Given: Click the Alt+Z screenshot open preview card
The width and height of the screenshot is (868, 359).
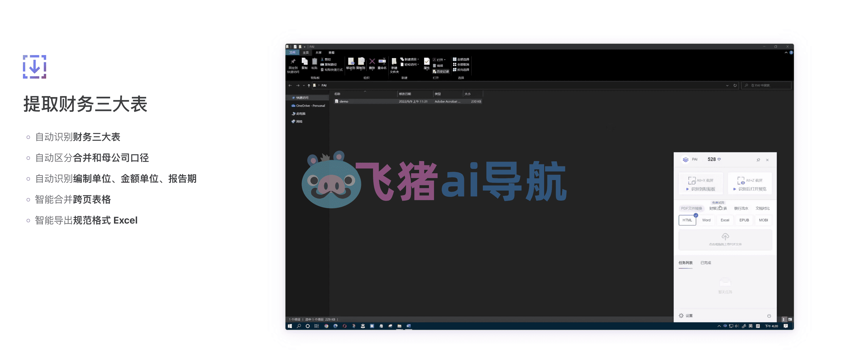Looking at the screenshot, I should tap(750, 184).
